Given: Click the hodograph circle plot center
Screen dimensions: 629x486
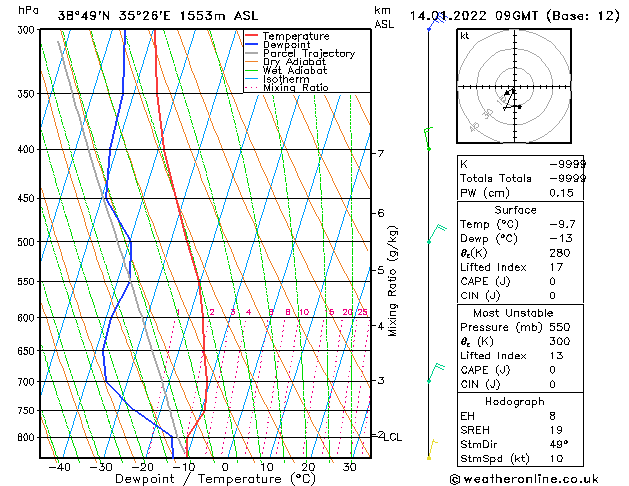Looking at the screenshot, I should [514, 87].
